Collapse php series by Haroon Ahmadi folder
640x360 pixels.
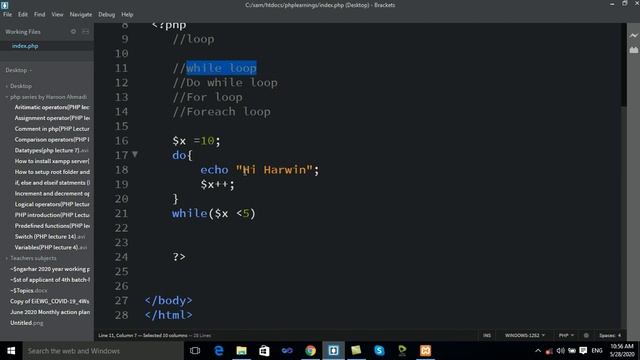tap(47, 97)
